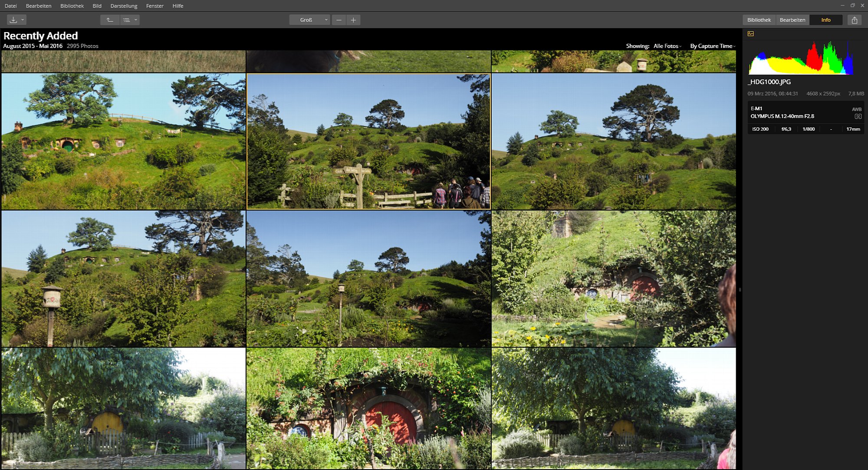Image resolution: width=868 pixels, height=470 pixels.
Task: Click the camera metering icon under AWB
Action: click(x=858, y=116)
